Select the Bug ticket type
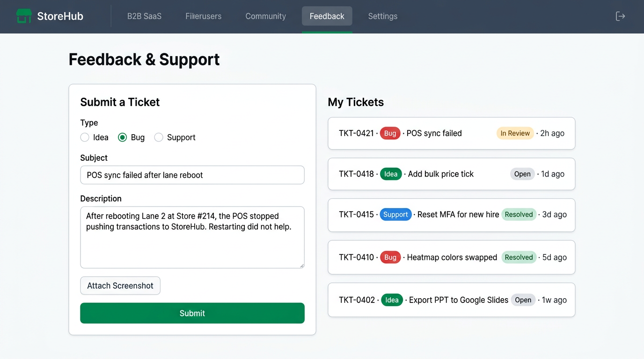Viewport: 644px width, 359px height. point(123,137)
